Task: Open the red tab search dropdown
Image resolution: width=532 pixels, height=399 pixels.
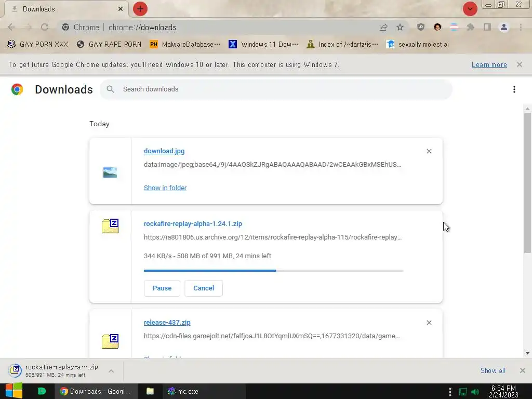Action: click(470, 9)
